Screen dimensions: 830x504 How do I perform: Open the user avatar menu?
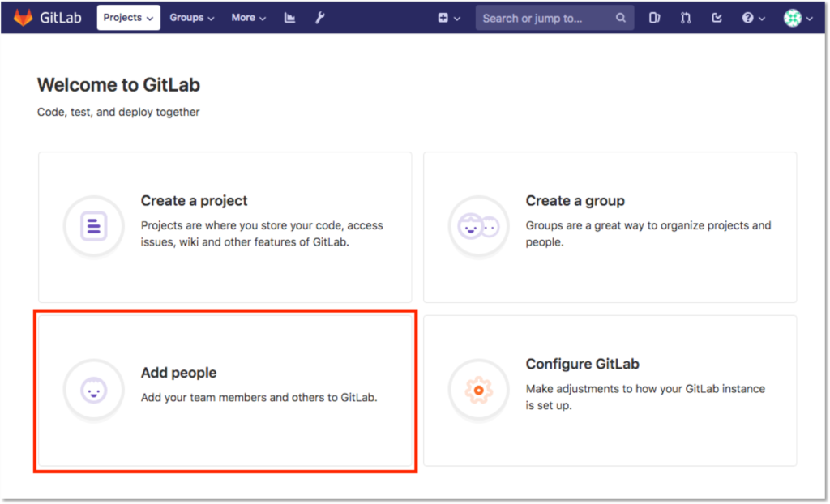pyautogui.click(x=798, y=18)
